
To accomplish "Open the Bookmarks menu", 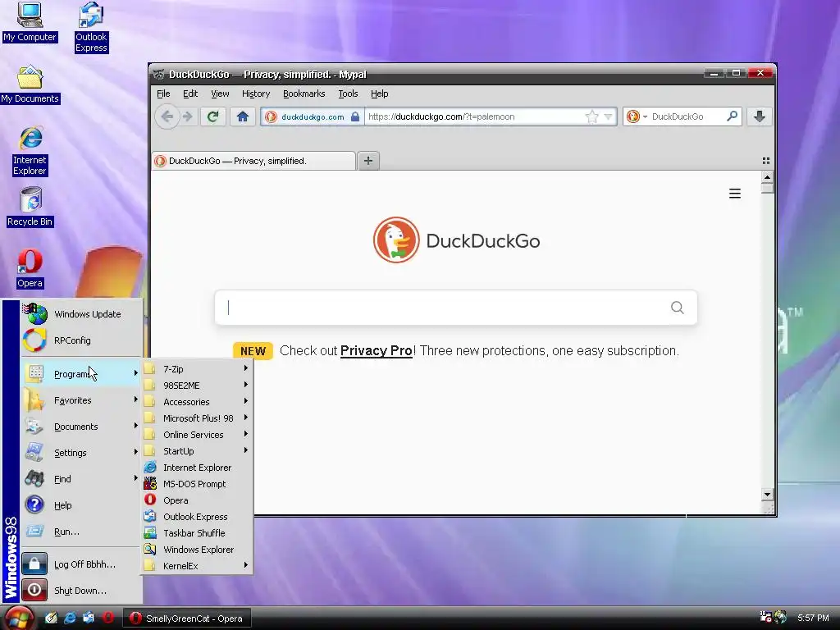I will pyautogui.click(x=304, y=94).
